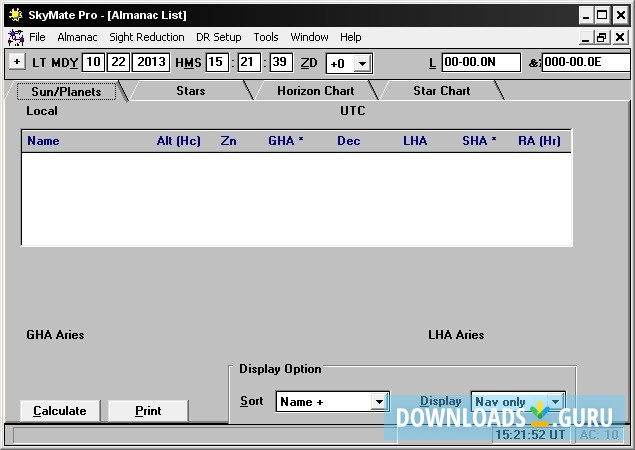
Task: Open the File menu
Action: (37, 37)
